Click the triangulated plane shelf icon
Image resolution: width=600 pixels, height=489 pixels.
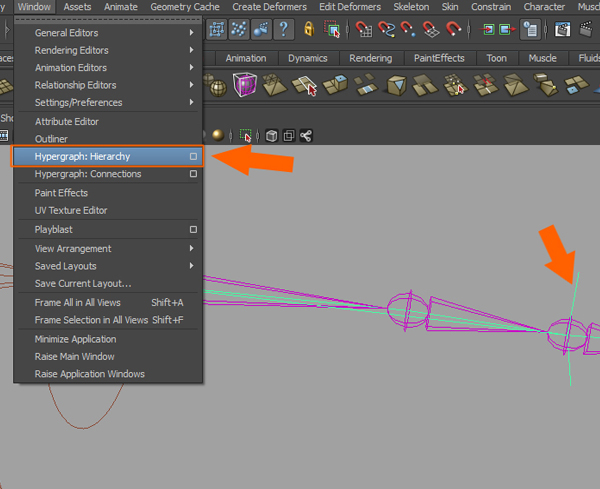coord(515,85)
